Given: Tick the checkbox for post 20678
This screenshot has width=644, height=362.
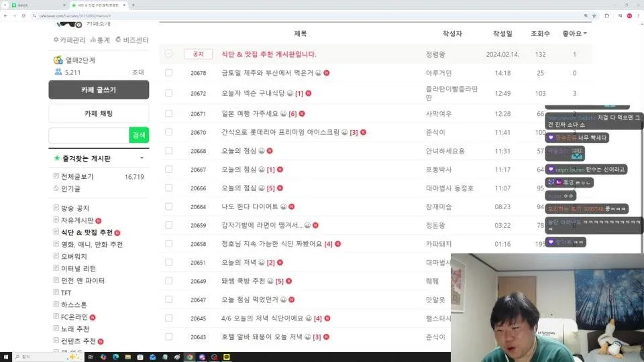Looking at the screenshot, I should [169, 72].
